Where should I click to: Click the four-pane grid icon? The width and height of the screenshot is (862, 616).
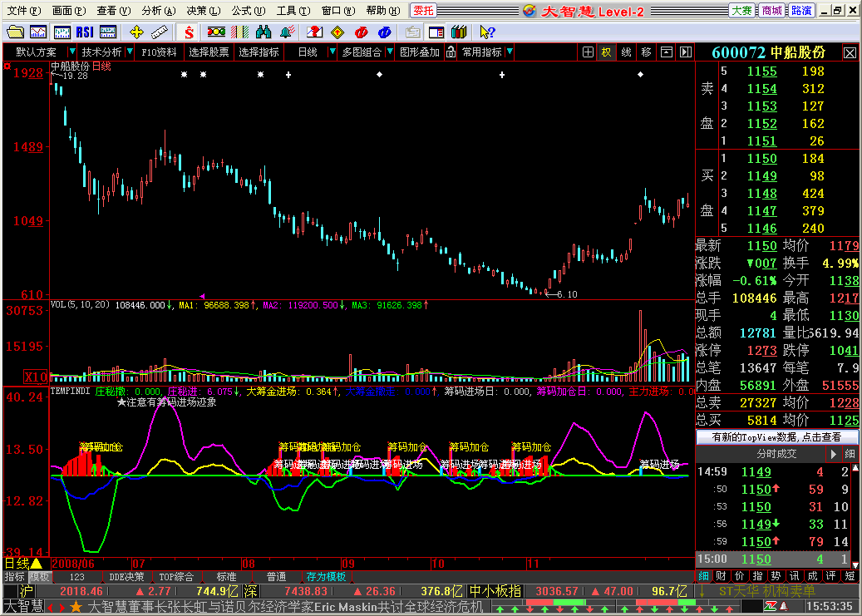(x=588, y=52)
